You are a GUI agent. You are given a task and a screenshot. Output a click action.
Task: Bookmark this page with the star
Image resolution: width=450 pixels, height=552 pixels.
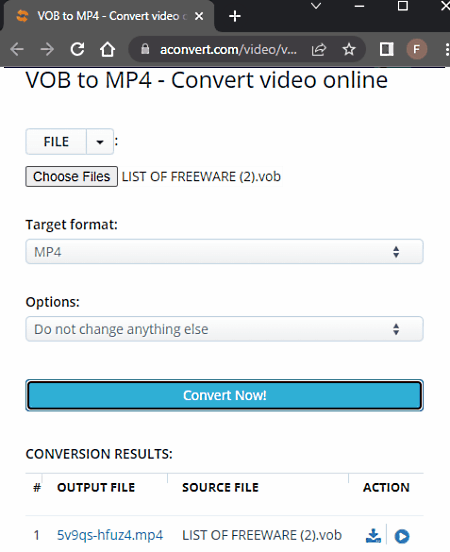click(349, 49)
